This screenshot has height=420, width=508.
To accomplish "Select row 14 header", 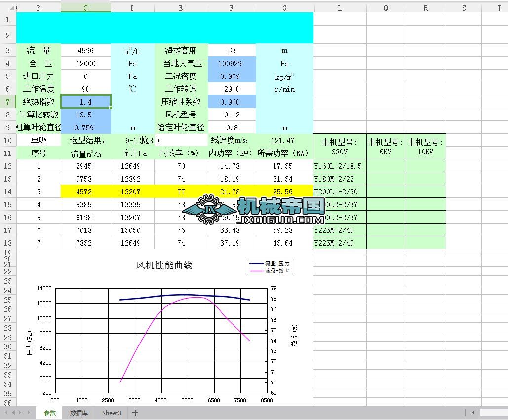I will pyautogui.click(x=8, y=191).
